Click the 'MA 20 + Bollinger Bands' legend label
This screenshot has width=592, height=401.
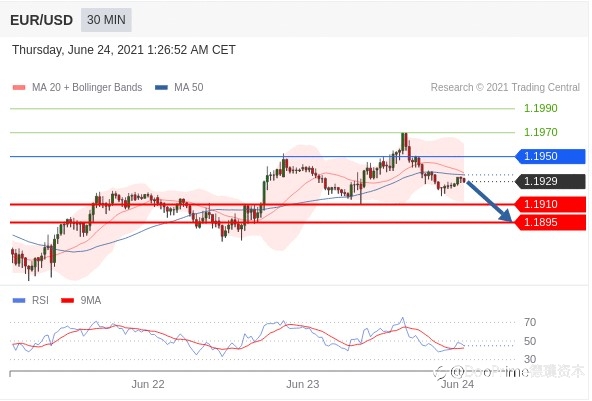click(87, 88)
